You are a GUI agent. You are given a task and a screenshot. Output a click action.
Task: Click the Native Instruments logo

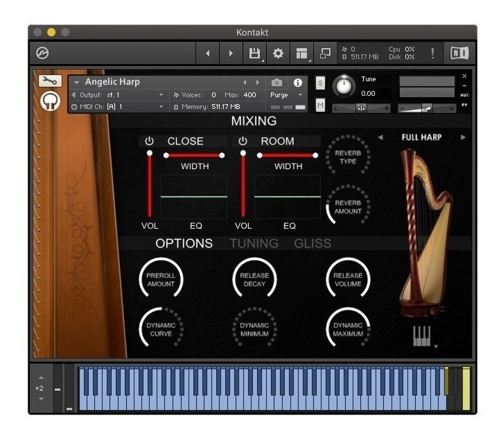(460, 53)
